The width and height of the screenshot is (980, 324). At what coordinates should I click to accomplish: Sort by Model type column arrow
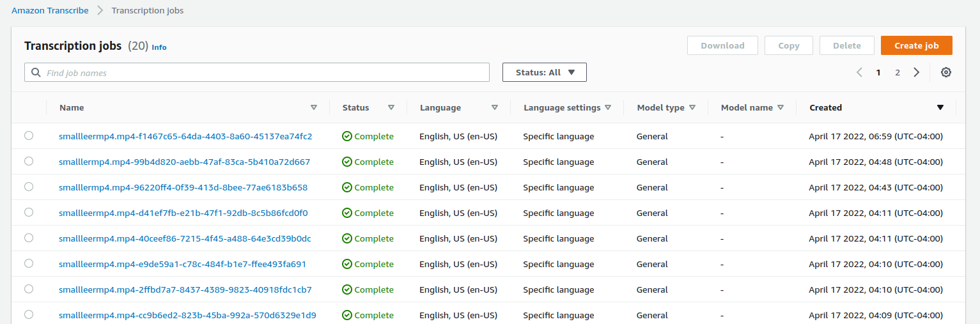coord(692,107)
